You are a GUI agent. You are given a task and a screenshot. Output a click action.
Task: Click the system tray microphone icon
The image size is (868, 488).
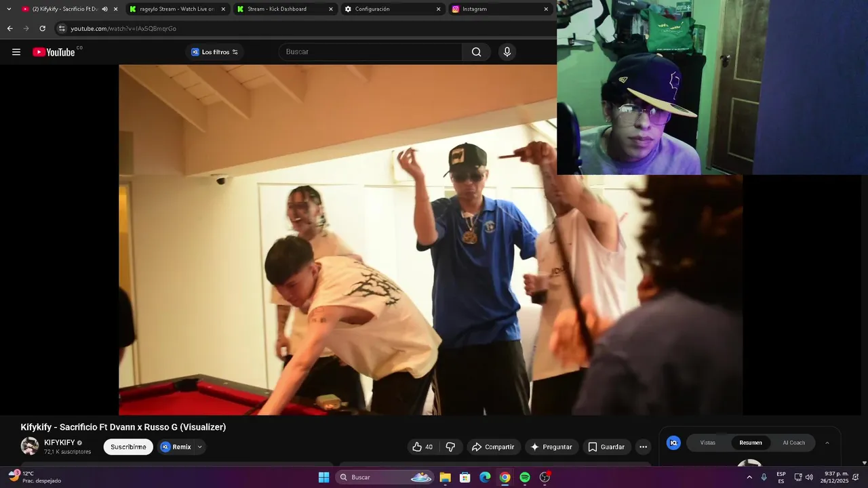click(764, 477)
